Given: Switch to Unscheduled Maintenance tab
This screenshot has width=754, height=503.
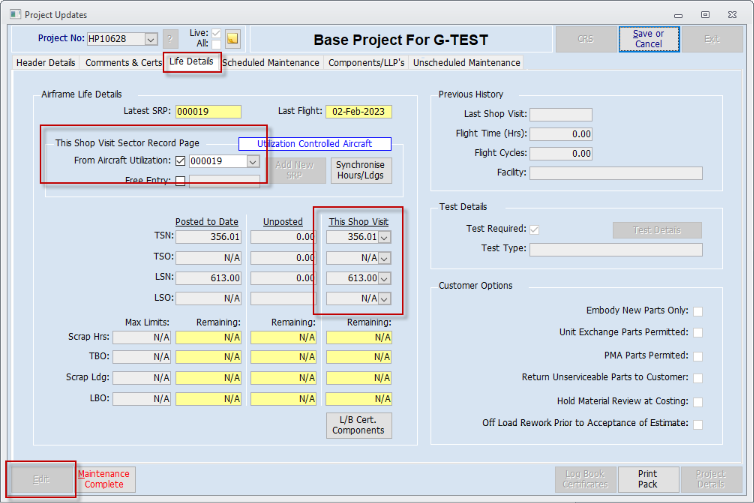Looking at the screenshot, I should coord(466,63).
